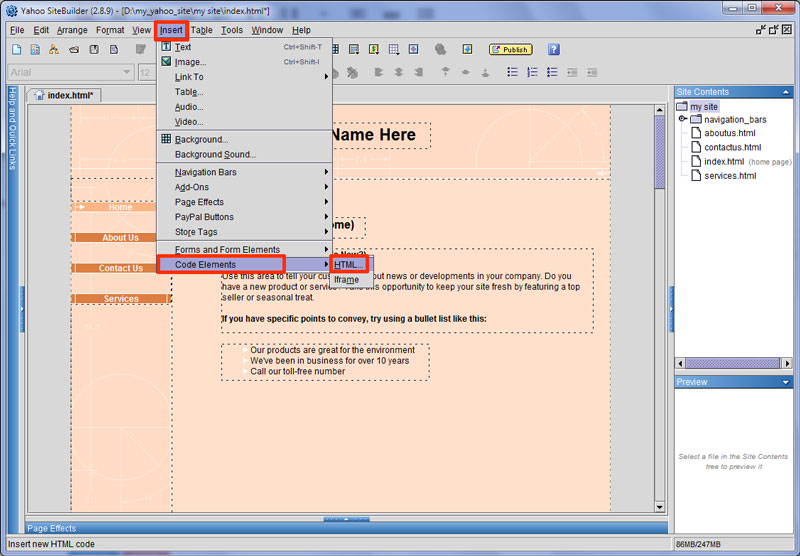
Task: Select services.html in Site Contents
Action: pos(730,176)
